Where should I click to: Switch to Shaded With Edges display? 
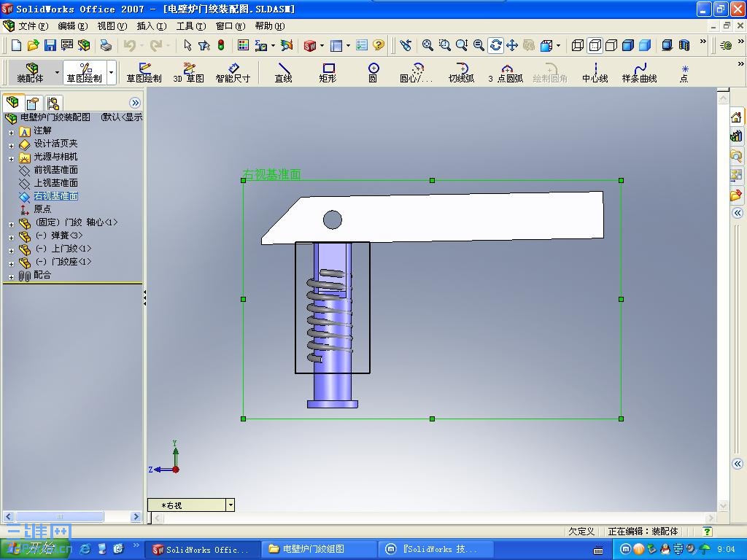pos(628,45)
